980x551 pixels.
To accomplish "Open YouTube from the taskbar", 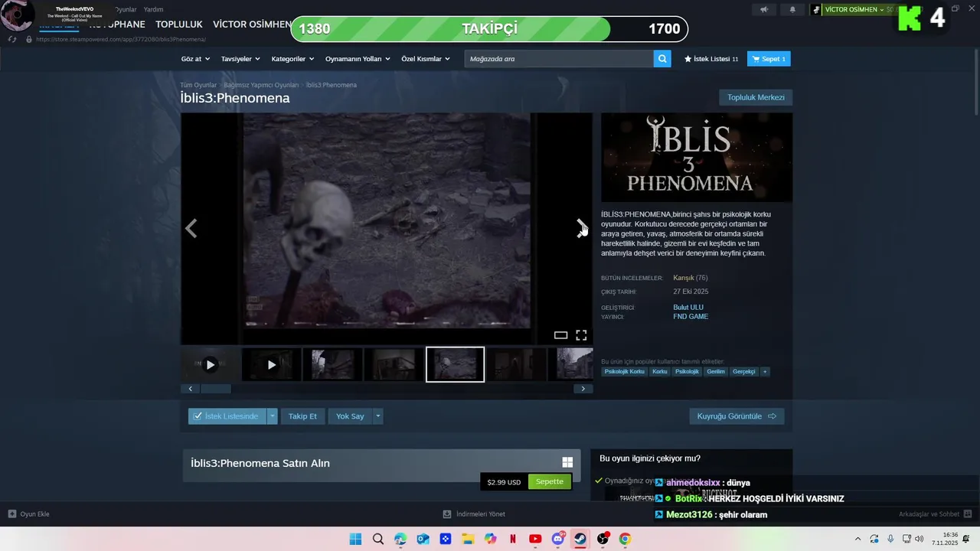I will pyautogui.click(x=535, y=539).
